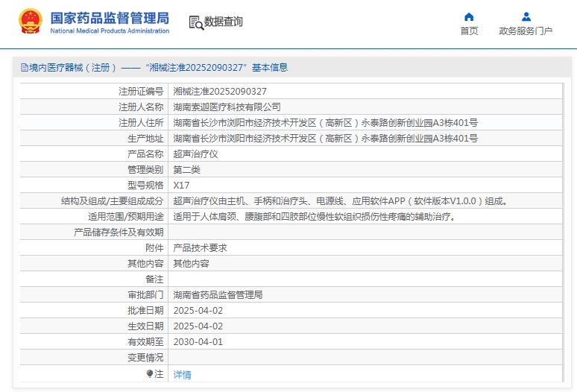The image size is (577, 392).
Task: Click the bullet icon beside 注
Action: point(149,374)
